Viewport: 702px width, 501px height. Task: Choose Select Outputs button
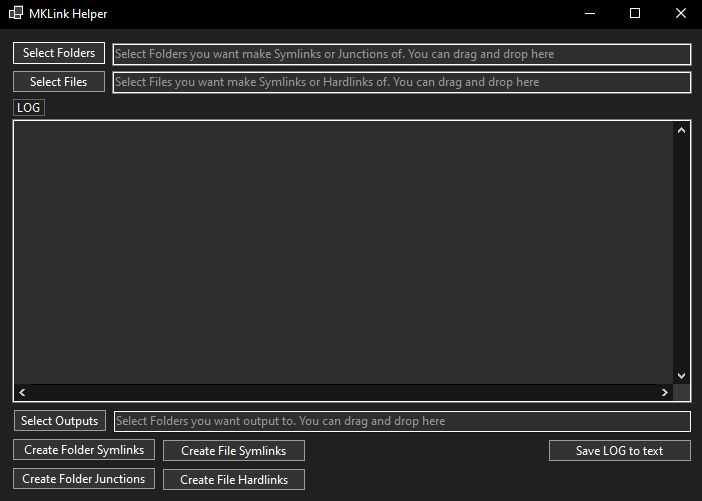click(x=60, y=421)
